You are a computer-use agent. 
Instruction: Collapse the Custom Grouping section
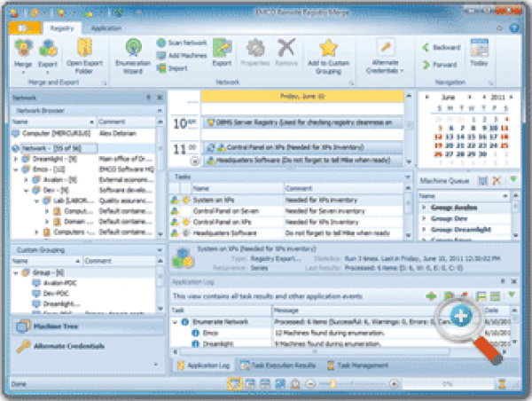160,250
